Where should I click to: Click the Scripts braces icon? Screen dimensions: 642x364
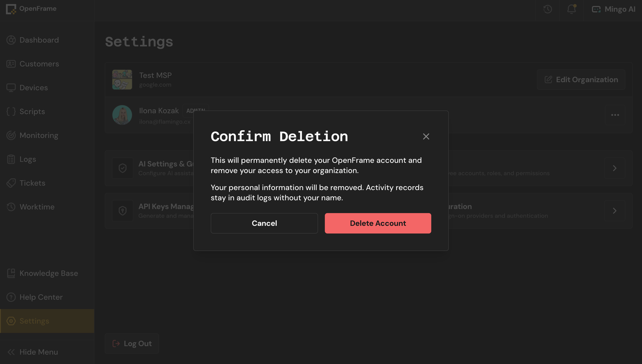click(11, 111)
